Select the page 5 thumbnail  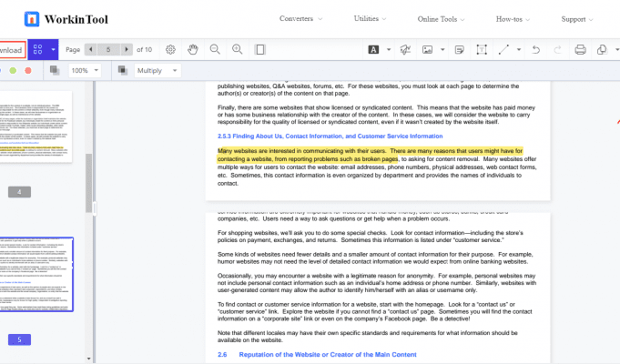[36, 274]
